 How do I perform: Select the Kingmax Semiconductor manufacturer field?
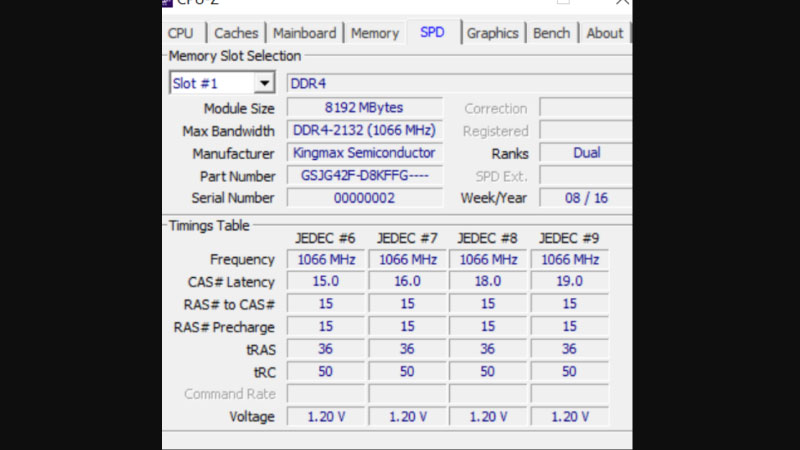pos(365,153)
